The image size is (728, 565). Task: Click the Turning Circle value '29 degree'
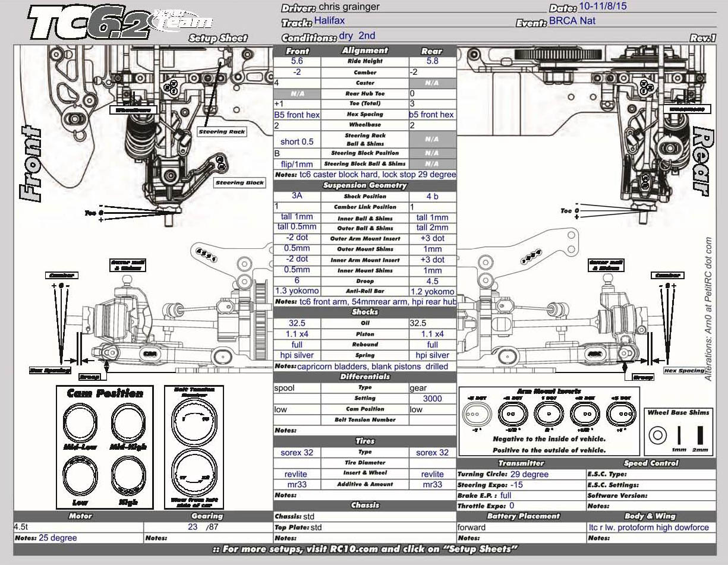530,474
